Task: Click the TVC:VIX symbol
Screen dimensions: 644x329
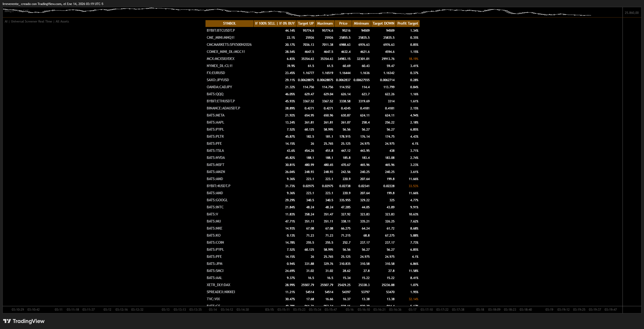Action: tap(213, 299)
